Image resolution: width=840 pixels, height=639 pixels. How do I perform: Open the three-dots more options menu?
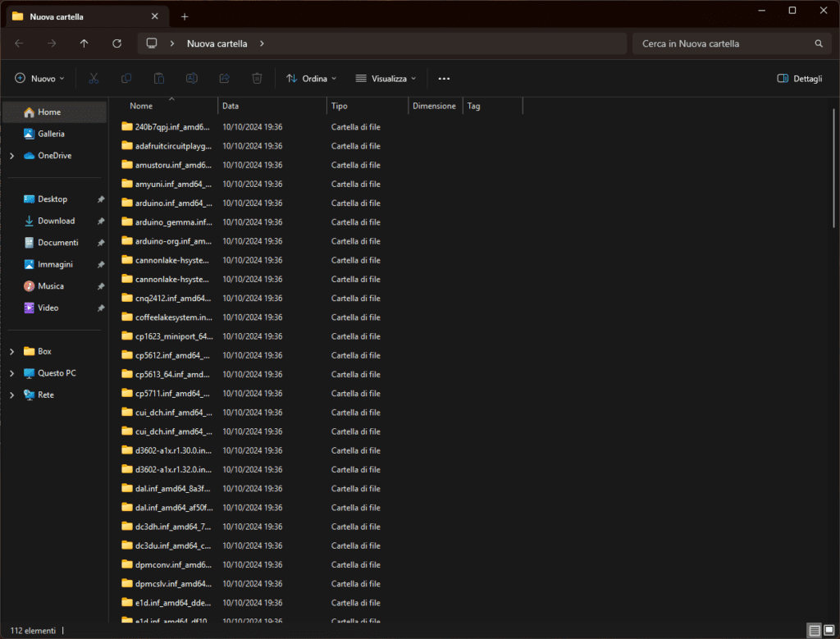click(444, 79)
